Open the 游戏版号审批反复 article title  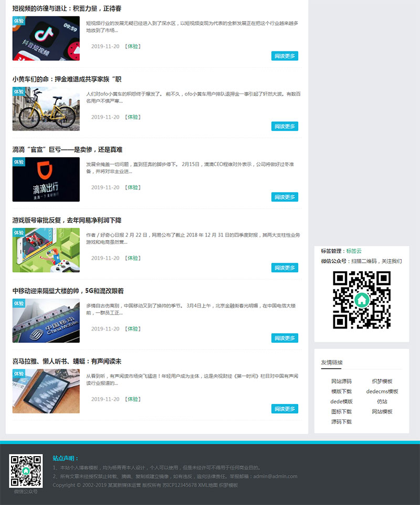click(67, 220)
